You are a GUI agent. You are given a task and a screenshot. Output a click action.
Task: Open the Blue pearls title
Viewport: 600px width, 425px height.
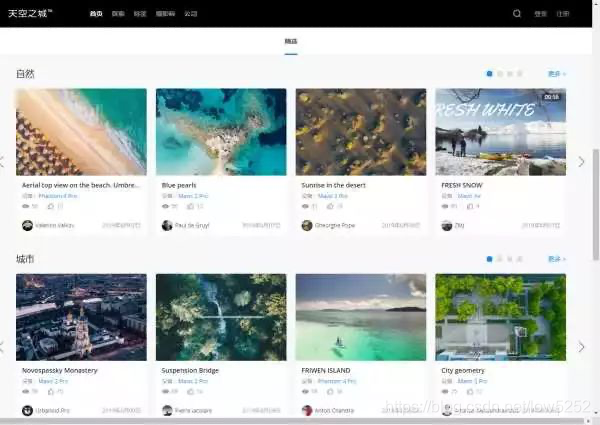pos(179,185)
